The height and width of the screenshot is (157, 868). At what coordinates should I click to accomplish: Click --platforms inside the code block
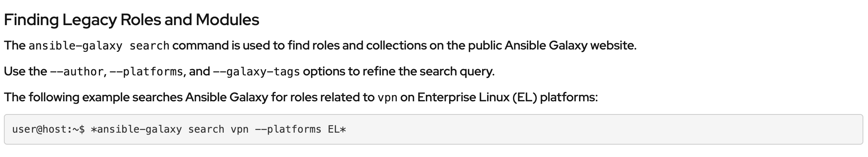[288, 129]
